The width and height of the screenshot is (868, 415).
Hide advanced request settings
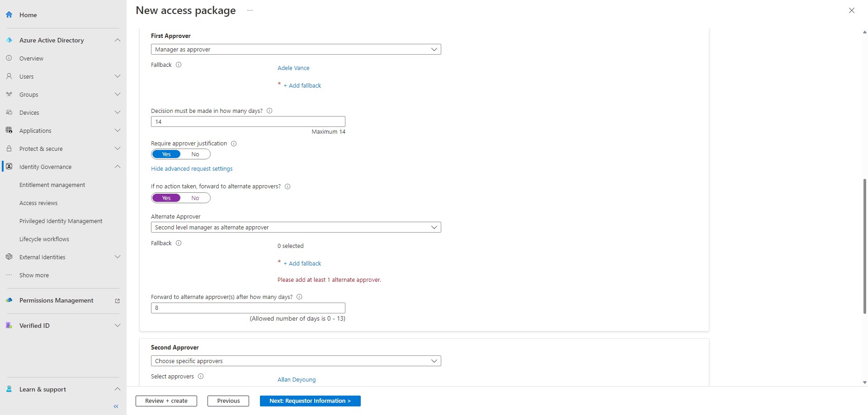(x=192, y=168)
